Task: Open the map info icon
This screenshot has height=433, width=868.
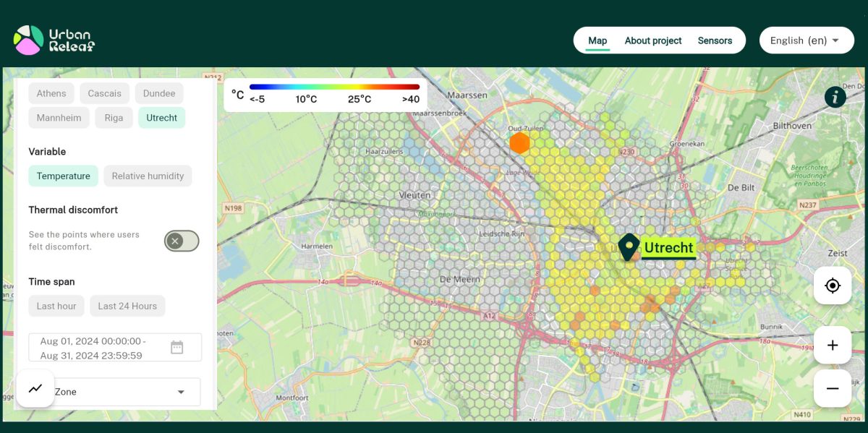Action: (835, 97)
